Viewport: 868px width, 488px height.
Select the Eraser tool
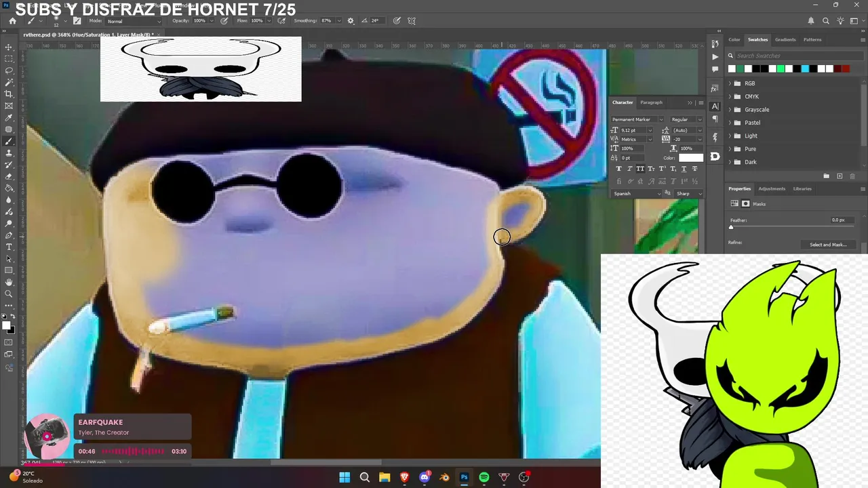9,176
